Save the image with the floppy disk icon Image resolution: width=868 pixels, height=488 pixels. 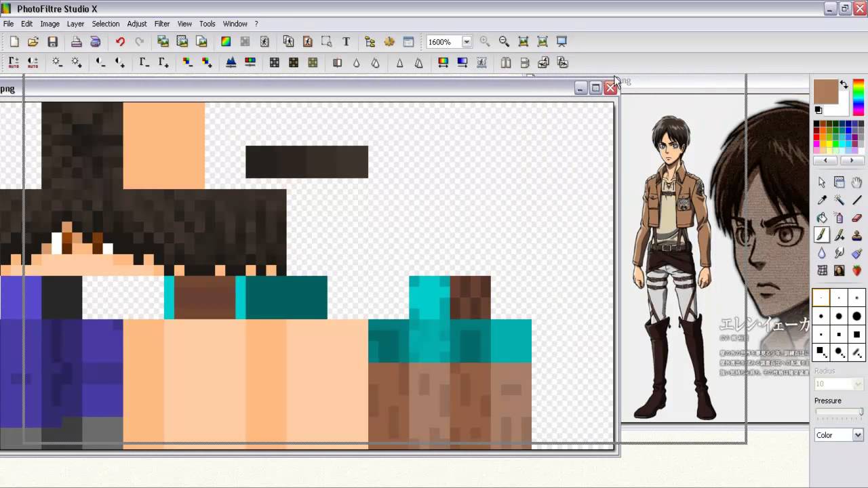pyautogui.click(x=52, y=42)
